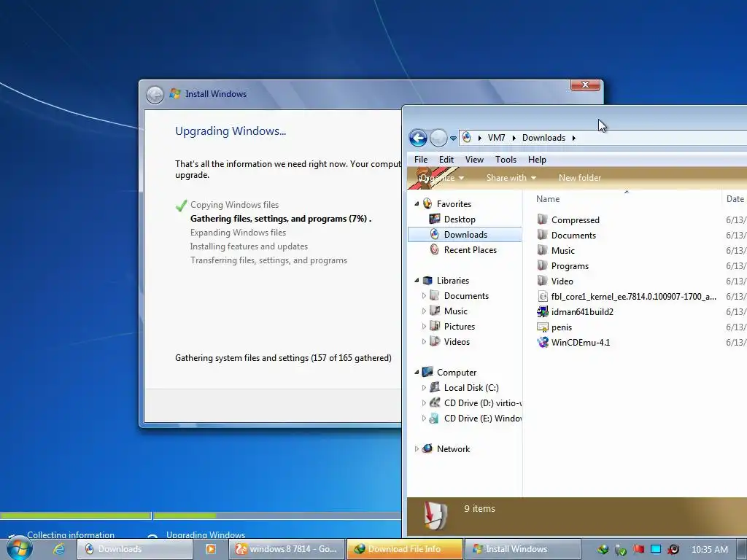This screenshot has width=747, height=560.
Task: Click the network monitor tray icon
Action: click(x=656, y=549)
